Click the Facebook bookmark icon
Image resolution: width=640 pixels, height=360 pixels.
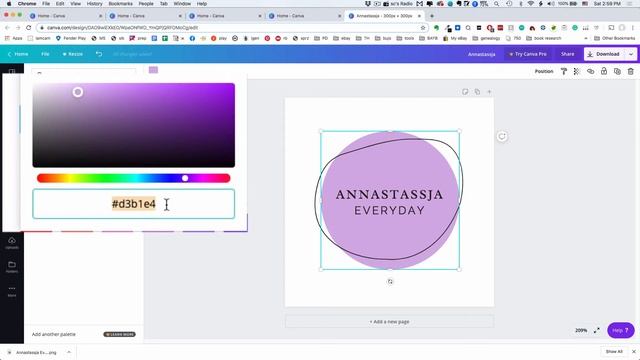tap(192, 38)
